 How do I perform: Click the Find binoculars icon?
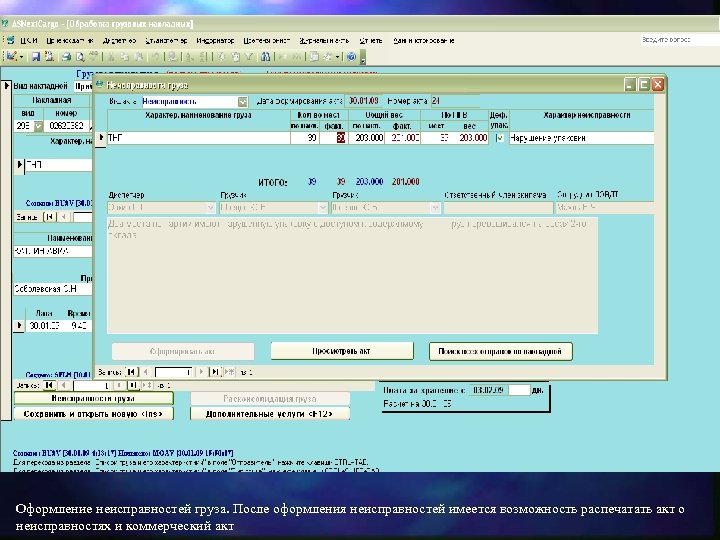click(265, 56)
